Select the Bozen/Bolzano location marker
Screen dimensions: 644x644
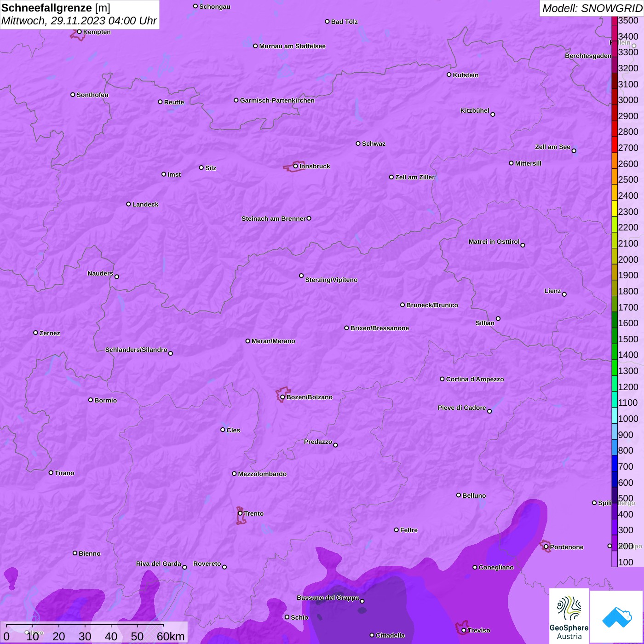282,397
